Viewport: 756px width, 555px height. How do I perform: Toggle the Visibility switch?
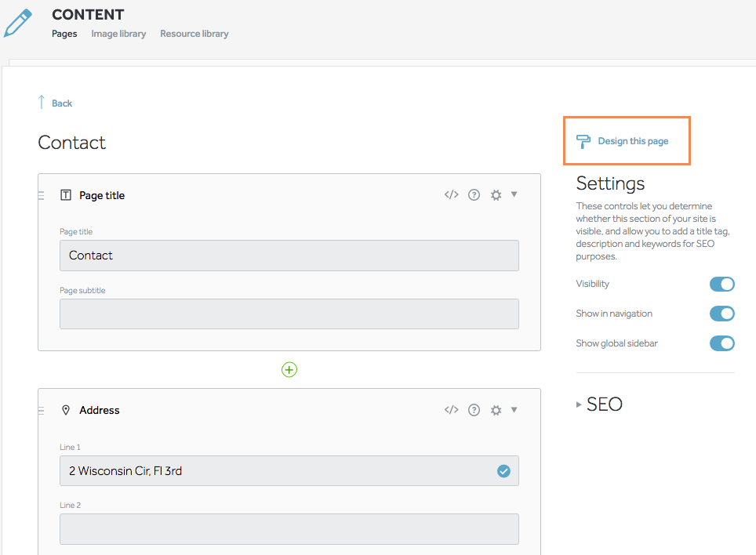pos(721,284)
